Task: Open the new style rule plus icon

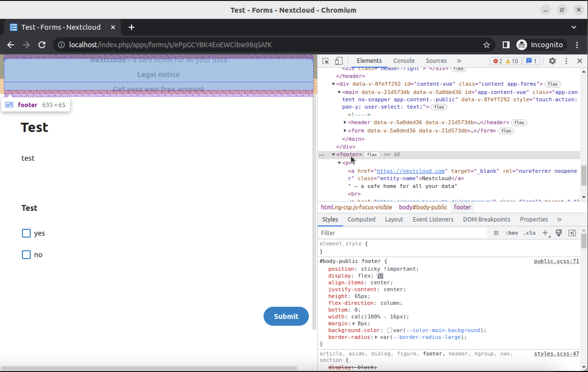Action: [545, 233]
